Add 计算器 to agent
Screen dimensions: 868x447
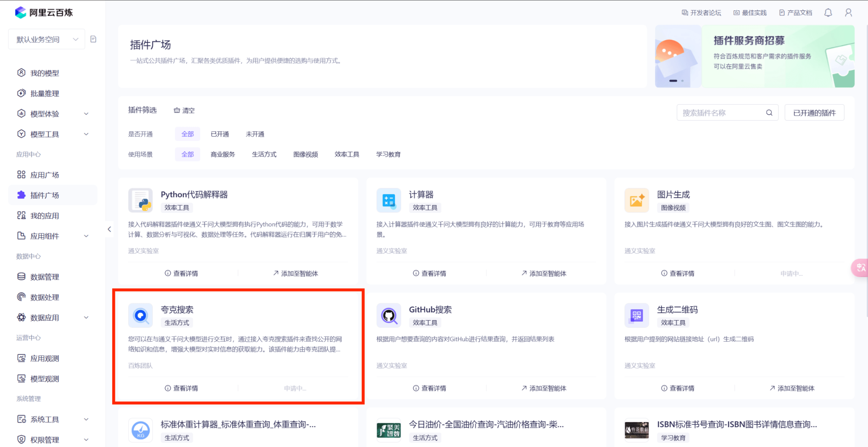544,273
